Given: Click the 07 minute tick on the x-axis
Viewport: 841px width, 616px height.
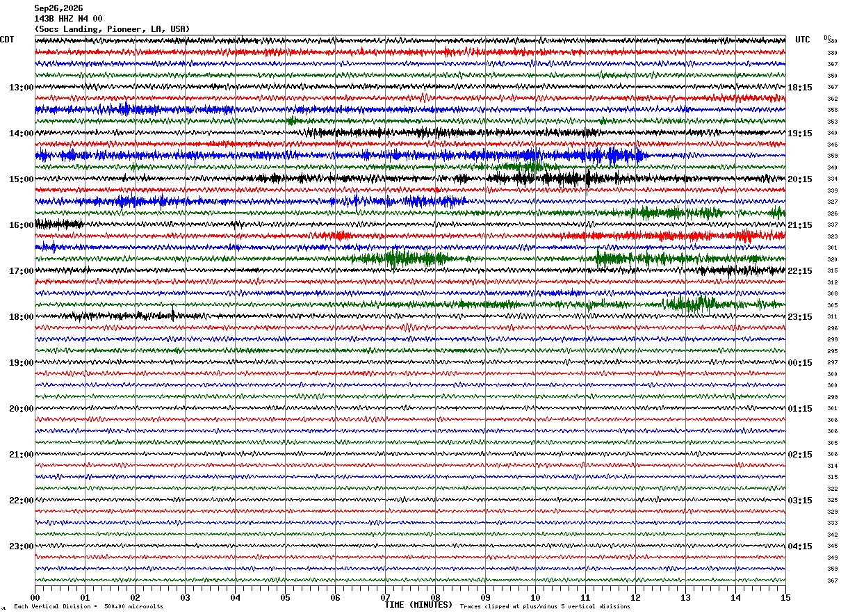Looking at the screenshot, I should (385, 597).
